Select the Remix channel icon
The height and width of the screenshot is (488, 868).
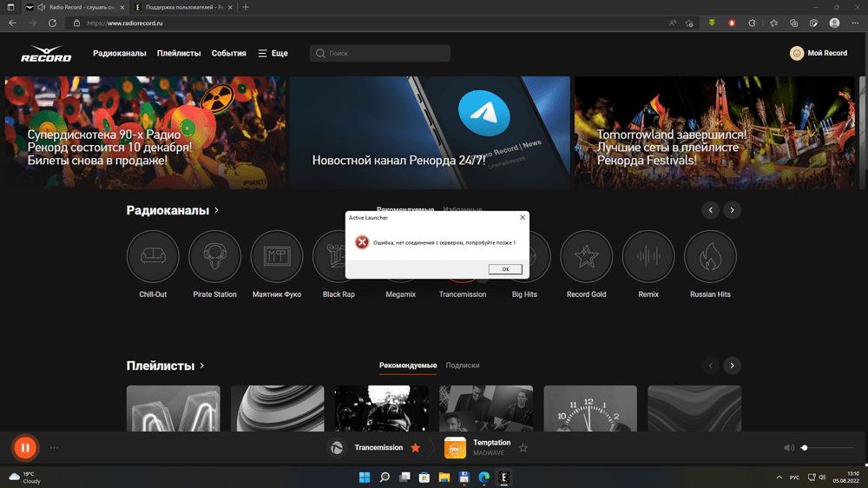click(x=648, y=257)
